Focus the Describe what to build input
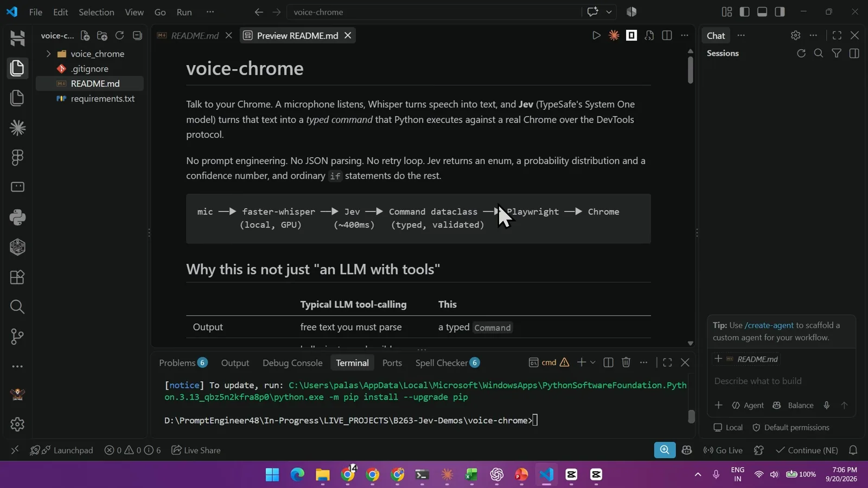The image size is (868, 488). coord(781,381)
